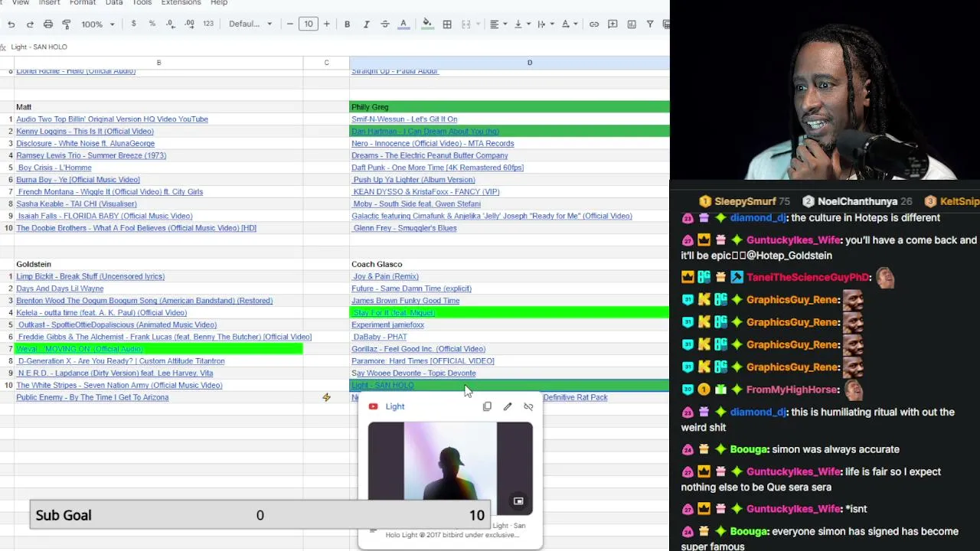Open horizontal align dropdown
Image resolution: width=980 pixels, height=551 pixels.
click(498, 24)
